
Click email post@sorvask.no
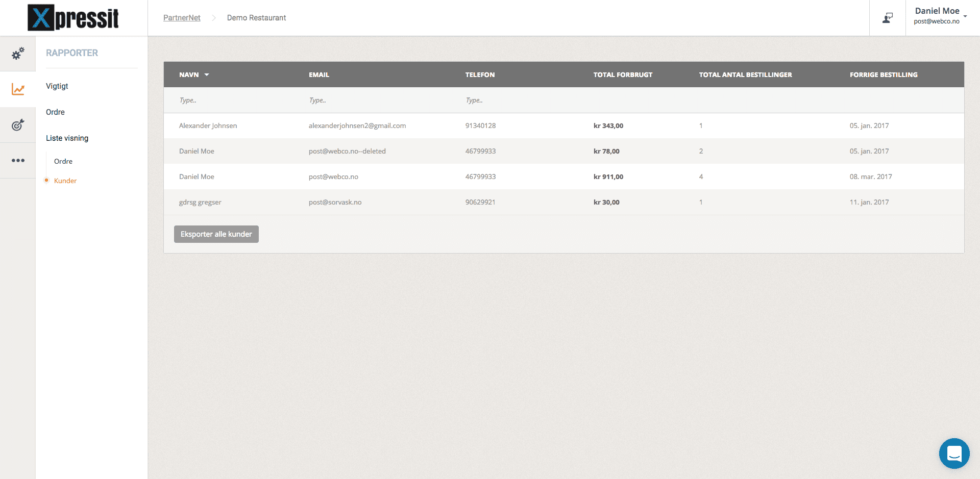click(x=335, y=203)
